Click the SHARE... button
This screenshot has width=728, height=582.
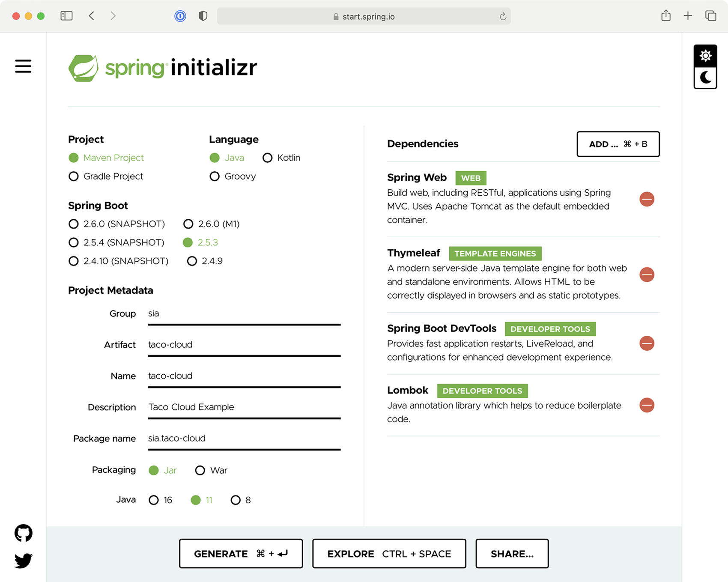(512, 554)
